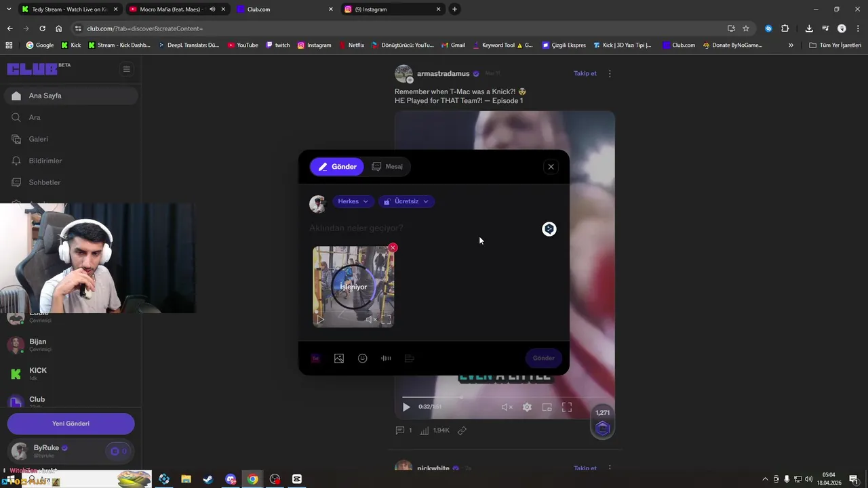
Task: Click the round blue AI assistant icon
Action: [x=549, y=229]
